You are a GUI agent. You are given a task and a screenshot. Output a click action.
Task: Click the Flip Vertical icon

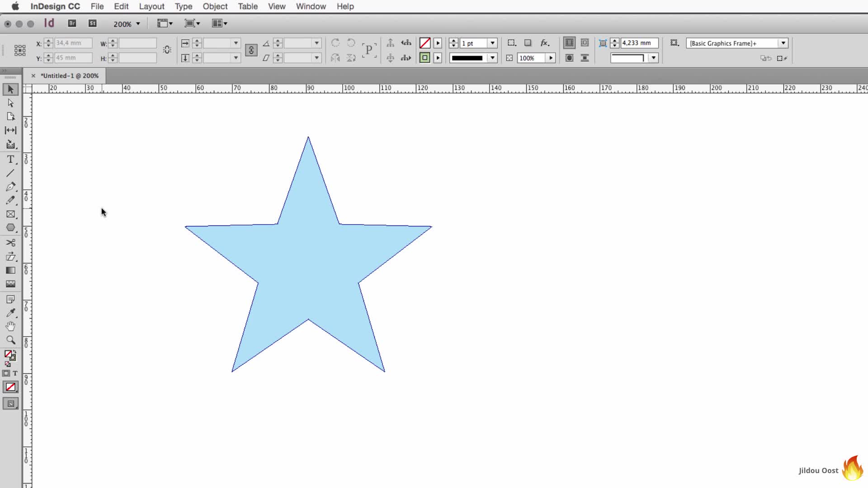click(351, 58)
